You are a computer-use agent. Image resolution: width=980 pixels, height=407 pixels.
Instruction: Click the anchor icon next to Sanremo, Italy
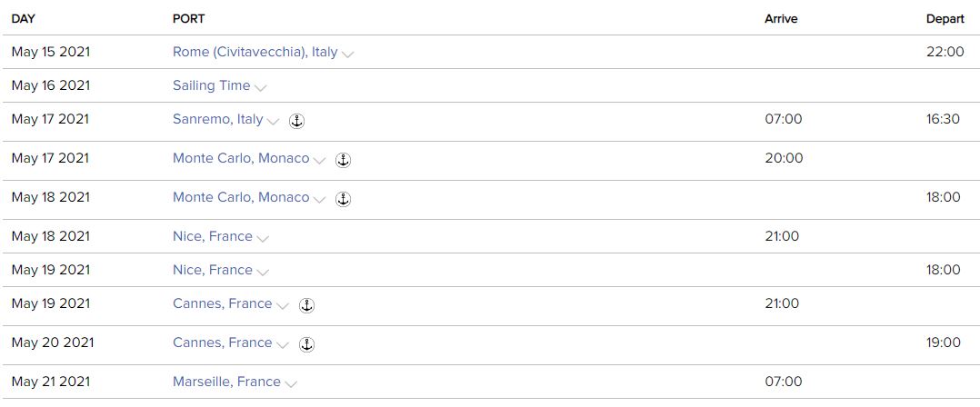tap(296, 121)
